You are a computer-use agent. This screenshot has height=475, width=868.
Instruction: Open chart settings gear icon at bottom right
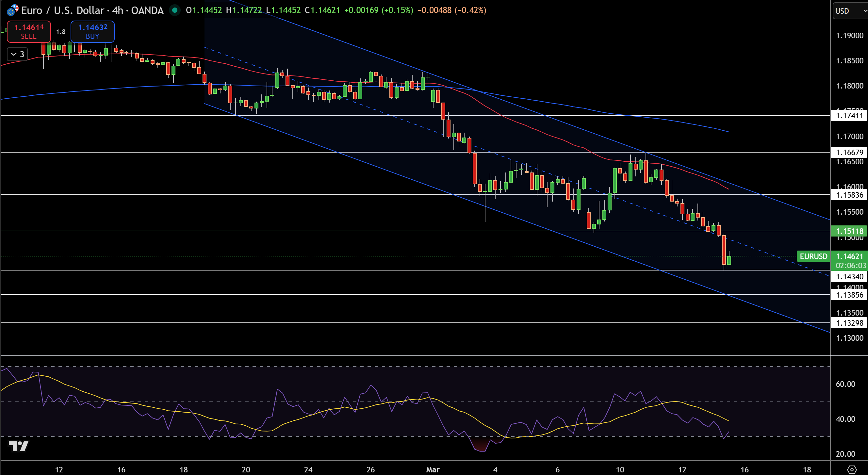point(851,469)
